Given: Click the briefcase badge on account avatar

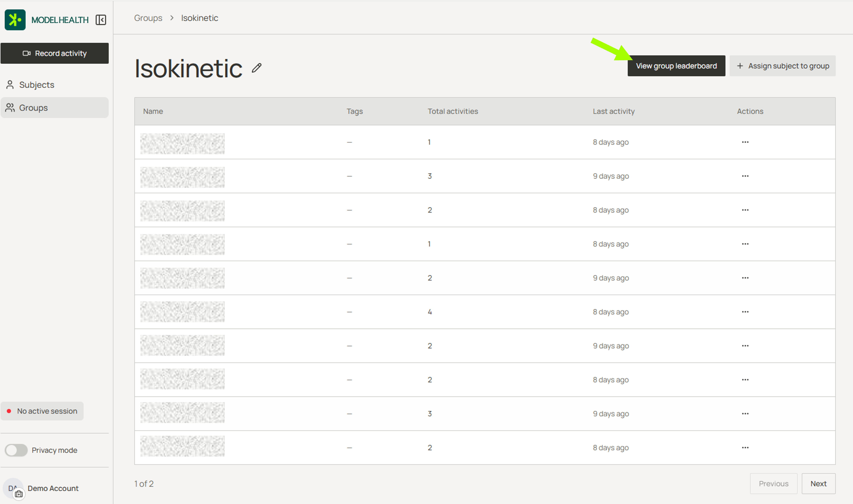Looking at the screenshot, I should pyautogui.click(x=19, y=494).
